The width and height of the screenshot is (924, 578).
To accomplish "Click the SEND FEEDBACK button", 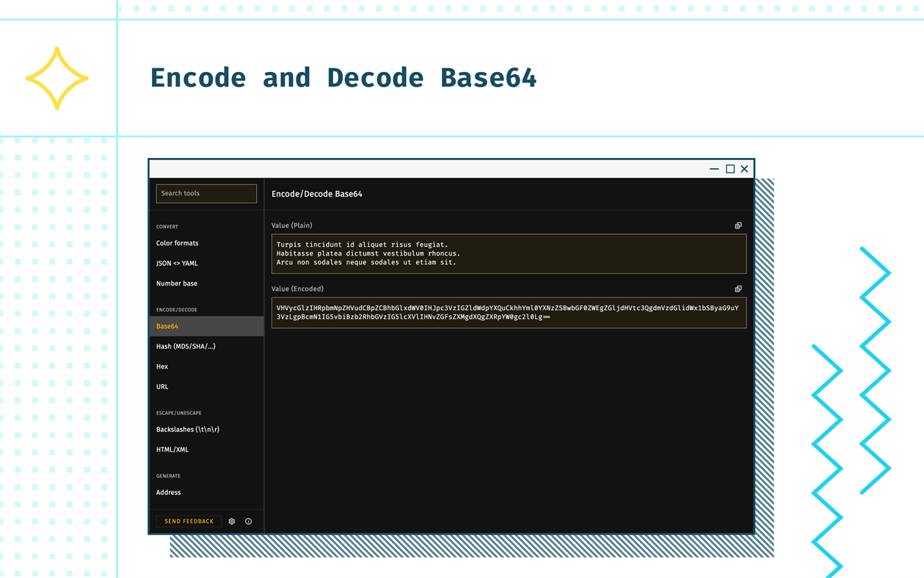I will point(189,521).
